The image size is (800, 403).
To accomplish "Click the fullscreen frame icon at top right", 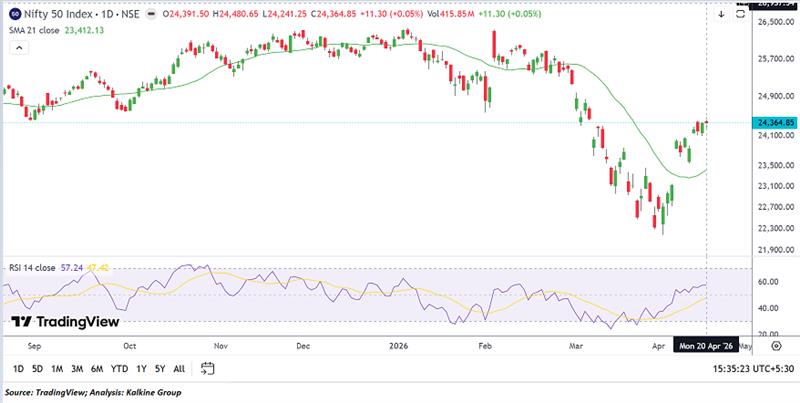I will tap(740, 15).
